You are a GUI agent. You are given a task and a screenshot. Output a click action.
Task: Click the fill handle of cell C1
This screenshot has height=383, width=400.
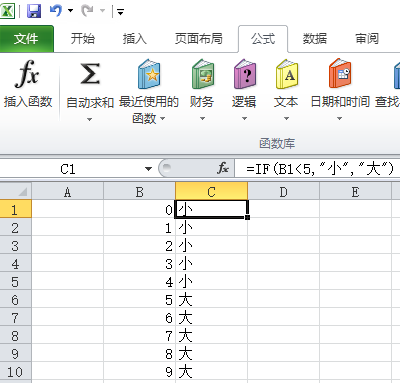point(247,217)
